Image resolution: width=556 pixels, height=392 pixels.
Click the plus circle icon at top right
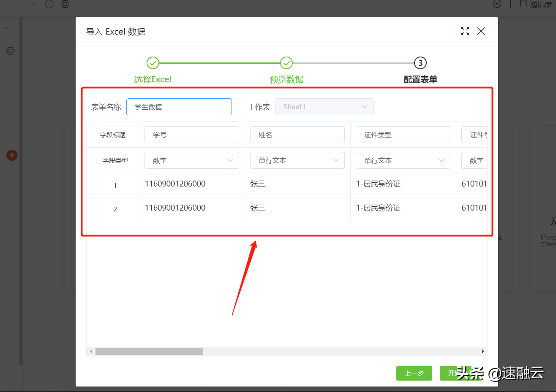click(x=497, y=4)
